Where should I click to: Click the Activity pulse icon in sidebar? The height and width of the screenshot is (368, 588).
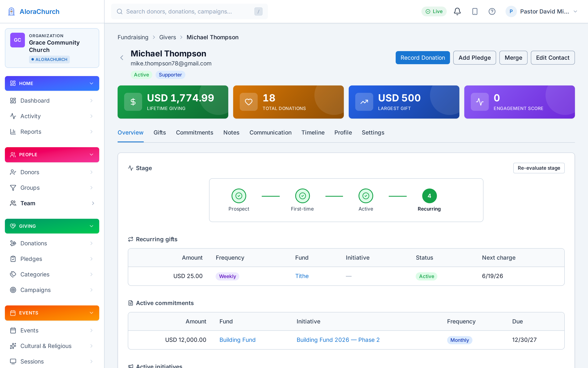point(13,116)
